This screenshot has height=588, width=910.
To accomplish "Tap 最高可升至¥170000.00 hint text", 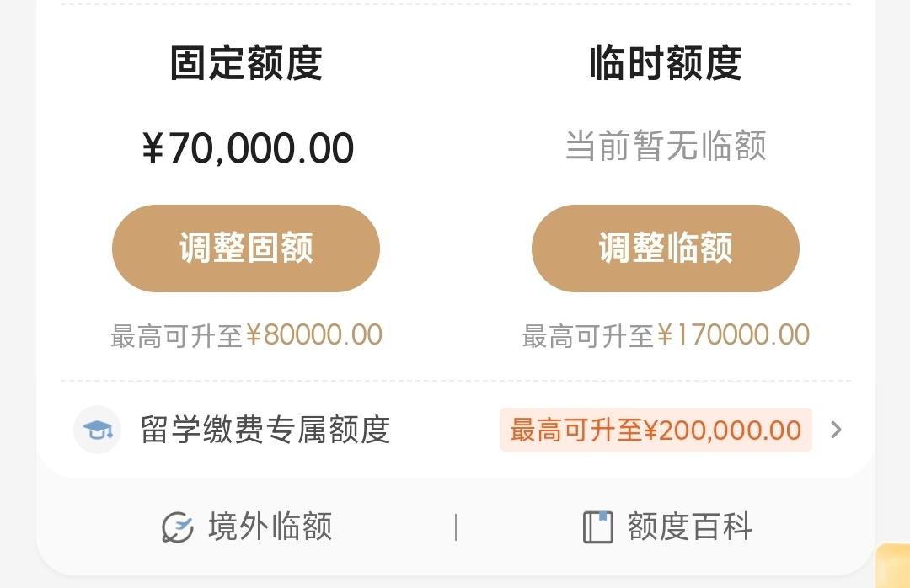I will (666, 335).
